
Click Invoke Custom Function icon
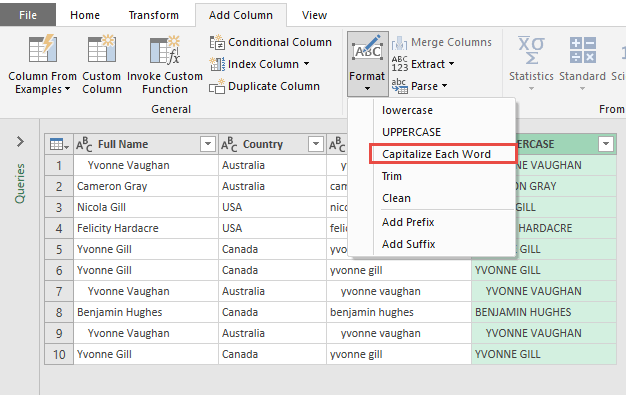coord(165,49)
